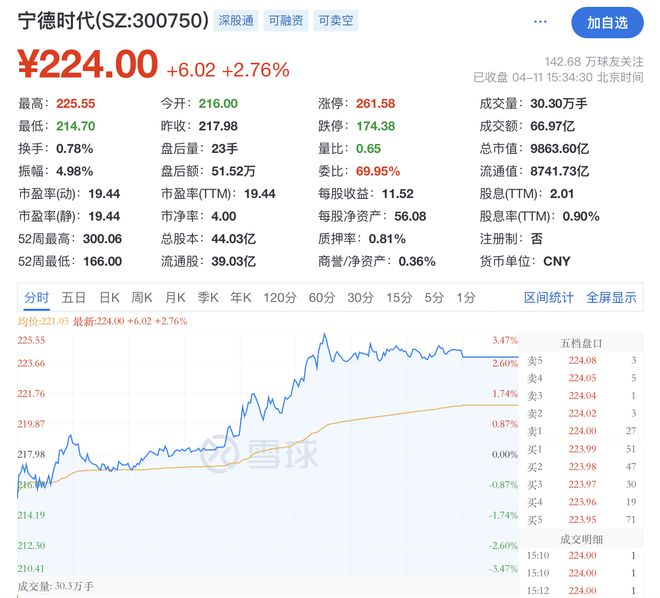The image size is (660, 598).
Task: Switch to the 五日 chart tab
Action: 74,298
